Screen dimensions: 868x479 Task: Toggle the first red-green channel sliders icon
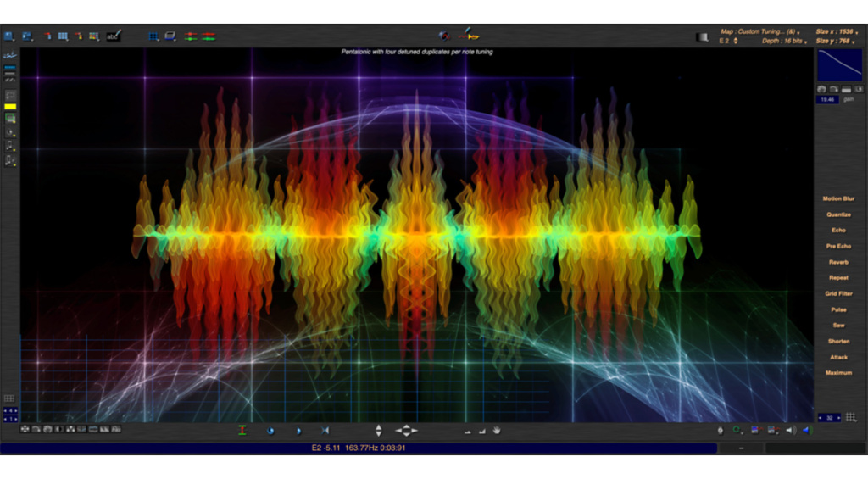pos(191,36)
